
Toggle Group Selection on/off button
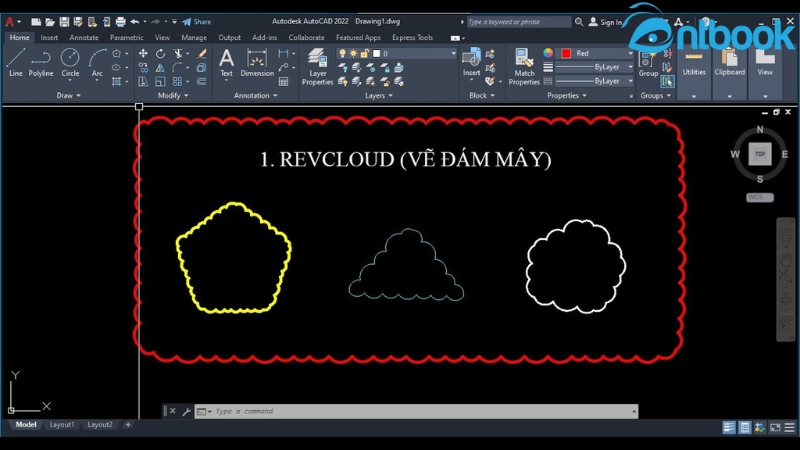click(x=667, y=81)
